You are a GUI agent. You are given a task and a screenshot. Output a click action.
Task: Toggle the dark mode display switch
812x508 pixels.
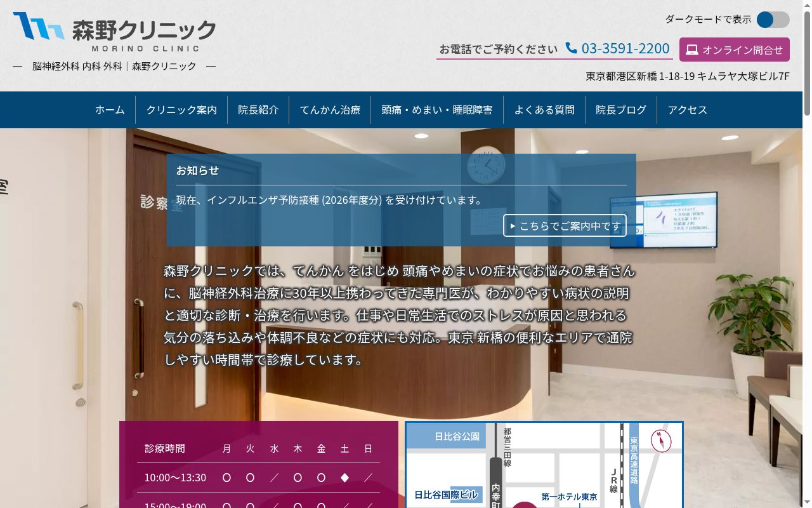tap(773, 20)
